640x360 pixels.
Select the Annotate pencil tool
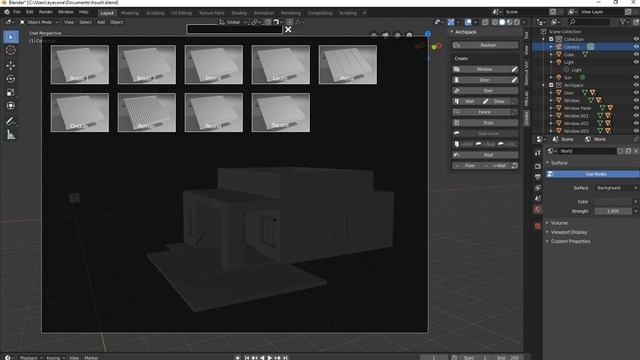coord(11,121)
